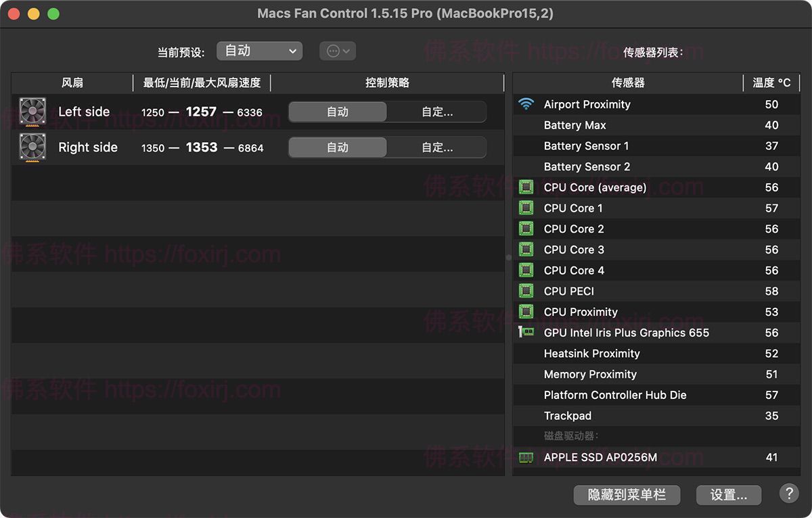812x518 pixels.
Task: Click the Left side fan icon
Action: 32,111
